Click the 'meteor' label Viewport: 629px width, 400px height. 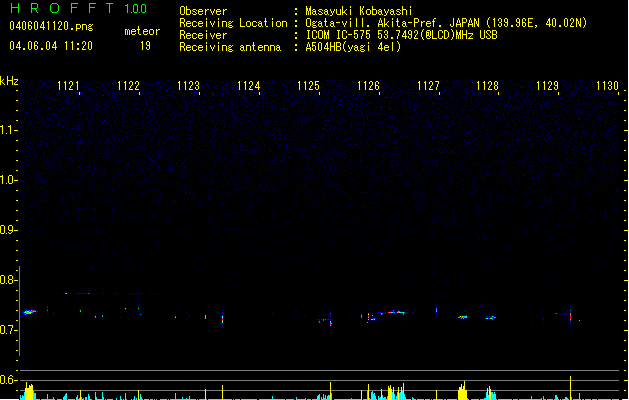click(142, 31)
